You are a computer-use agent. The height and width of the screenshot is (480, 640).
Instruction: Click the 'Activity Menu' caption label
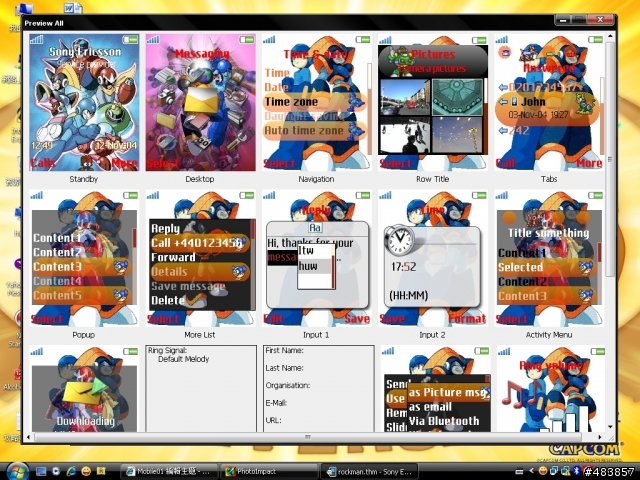(549, 335)
